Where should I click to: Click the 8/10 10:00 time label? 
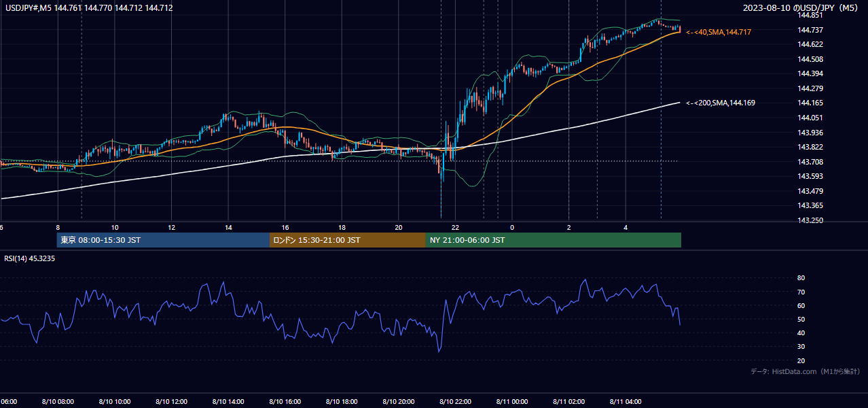pos(115,401)
